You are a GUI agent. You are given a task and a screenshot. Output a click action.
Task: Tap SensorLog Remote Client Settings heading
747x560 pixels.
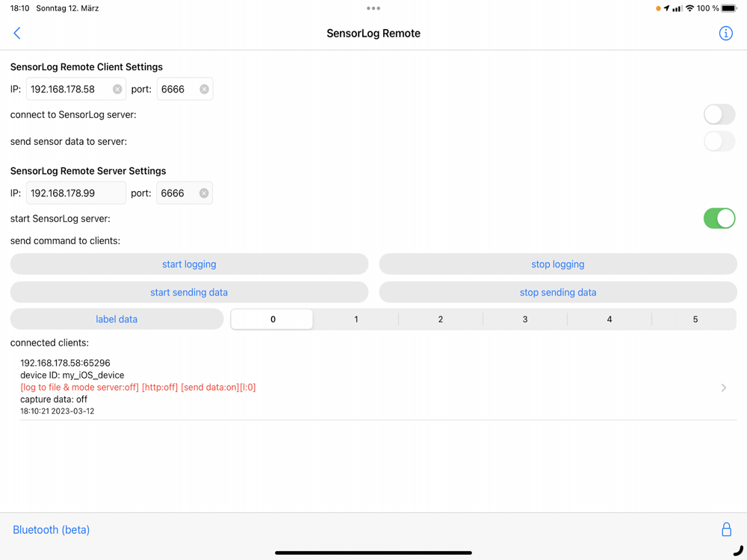pyautogui.click(x=86, y=66)
